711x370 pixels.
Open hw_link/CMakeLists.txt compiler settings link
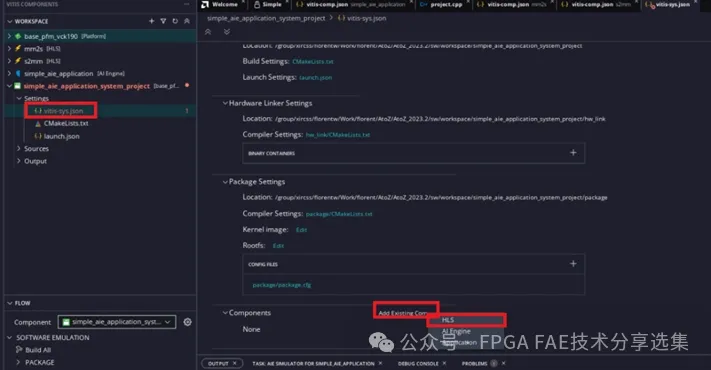coord(338,135)
